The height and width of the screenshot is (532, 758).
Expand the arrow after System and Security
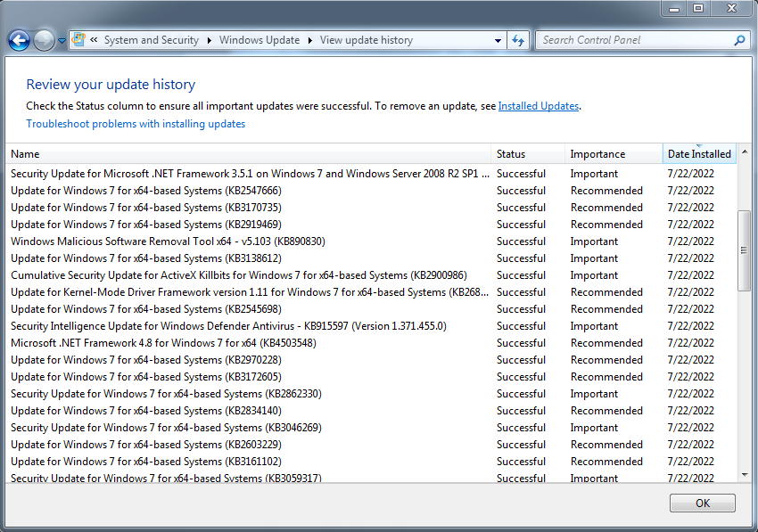210,41
